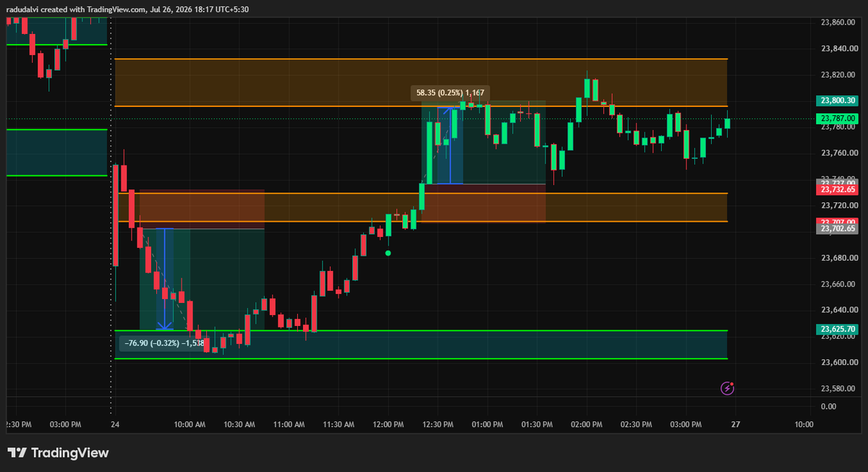
Task: Click the 0.00 value under the price scale
Action: tap(829, 406)
